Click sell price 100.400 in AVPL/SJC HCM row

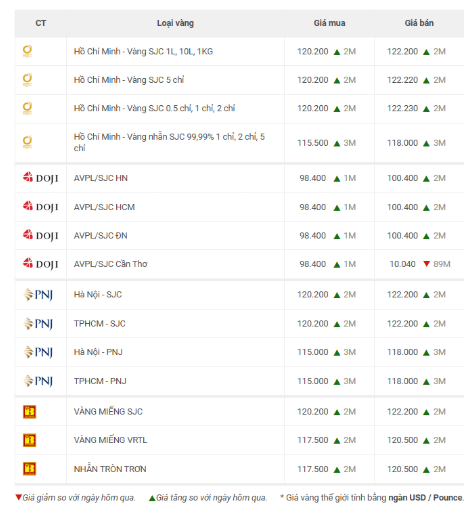402,207
